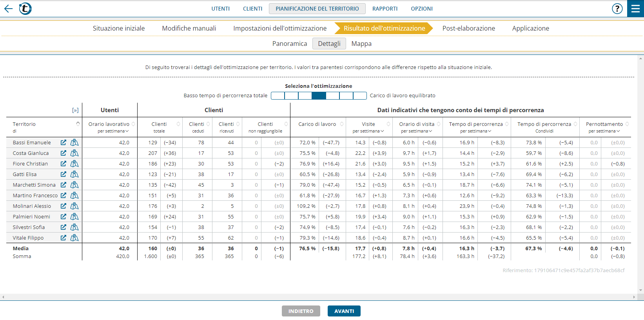Sort by Clienti ceduti column
Screen dimensions: 644x320
tap(208, 124)
